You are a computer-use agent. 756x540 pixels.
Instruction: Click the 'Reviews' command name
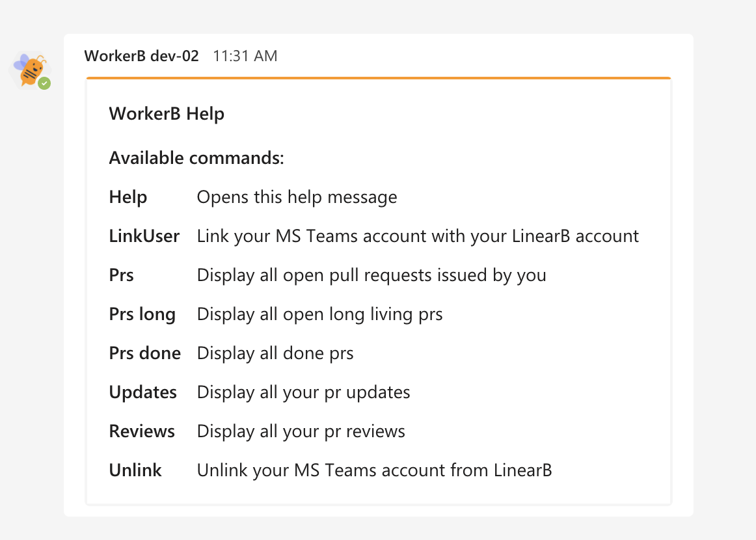click(142, 431)
